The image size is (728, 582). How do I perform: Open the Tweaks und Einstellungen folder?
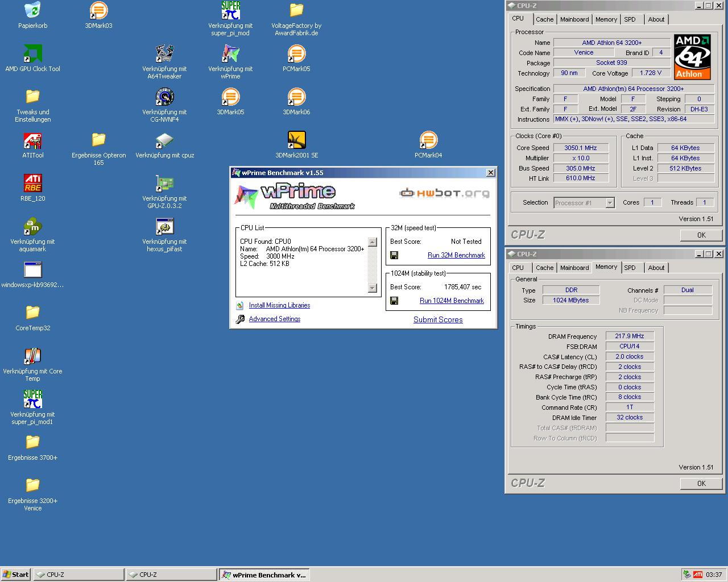click(32, 97)
